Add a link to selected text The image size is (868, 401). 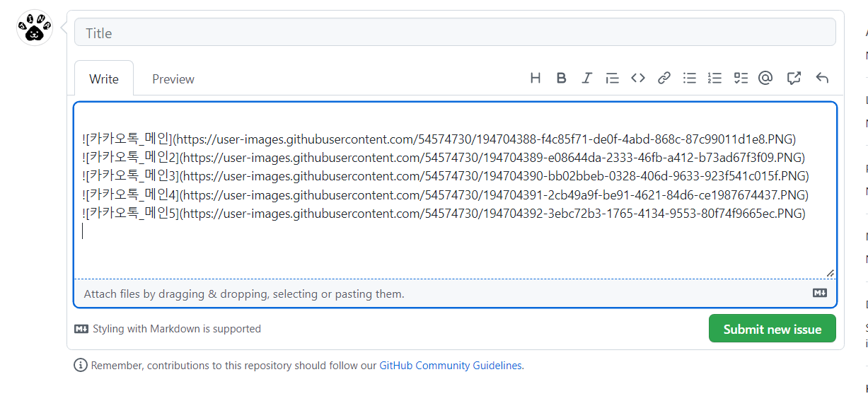click(664, 79)
